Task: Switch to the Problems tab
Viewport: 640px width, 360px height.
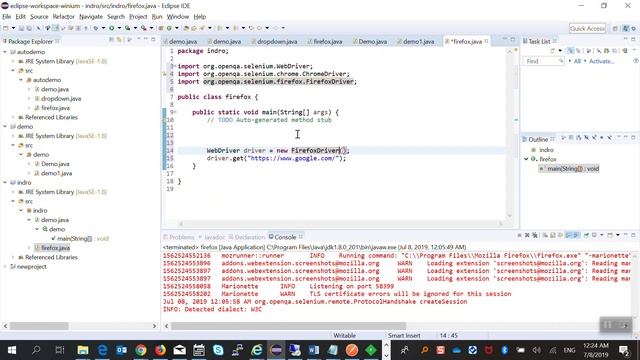Action: point(179,237)
